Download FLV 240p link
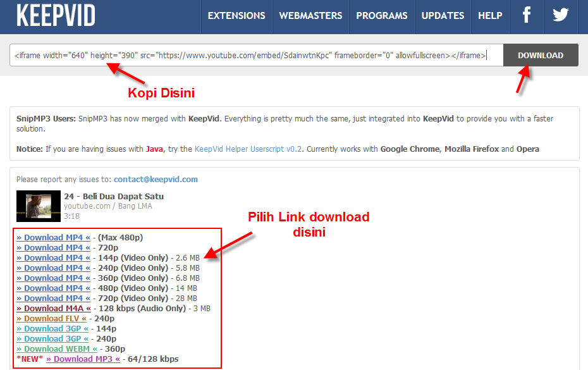Screen dimensions: 588x370 [51, 319]
